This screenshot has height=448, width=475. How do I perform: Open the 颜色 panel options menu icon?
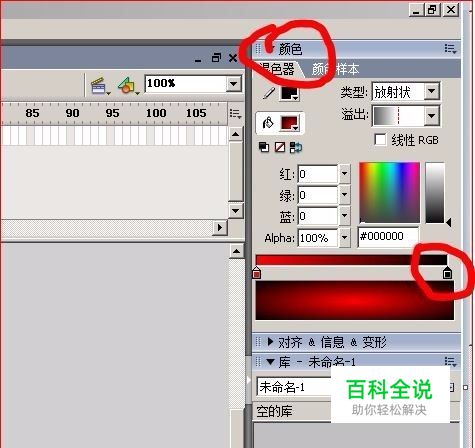(450, 49)
